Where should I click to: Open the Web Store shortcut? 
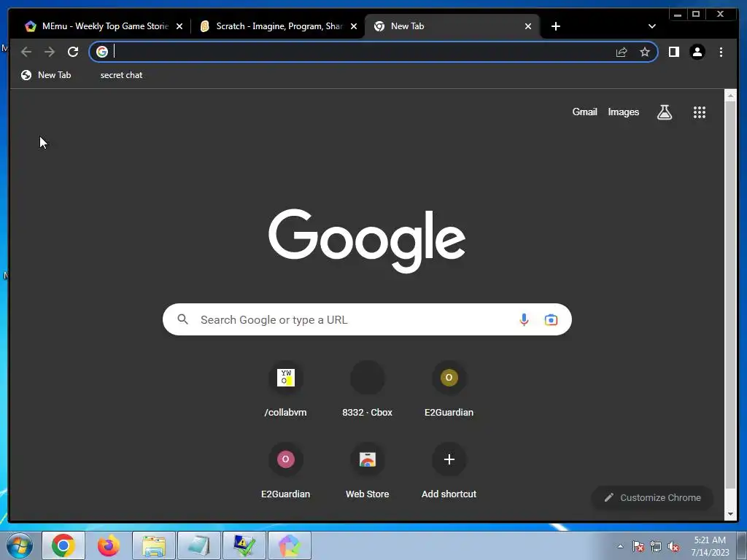click(368, 470)
